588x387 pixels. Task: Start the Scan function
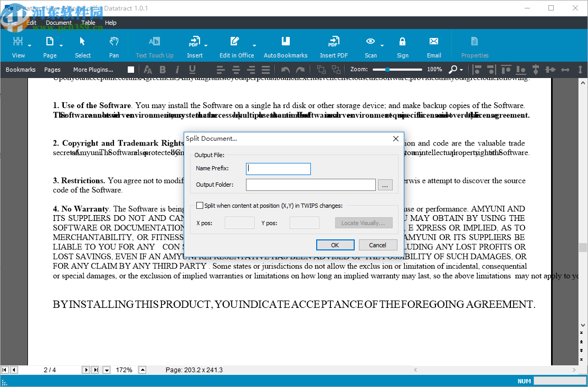click(371, 45)
